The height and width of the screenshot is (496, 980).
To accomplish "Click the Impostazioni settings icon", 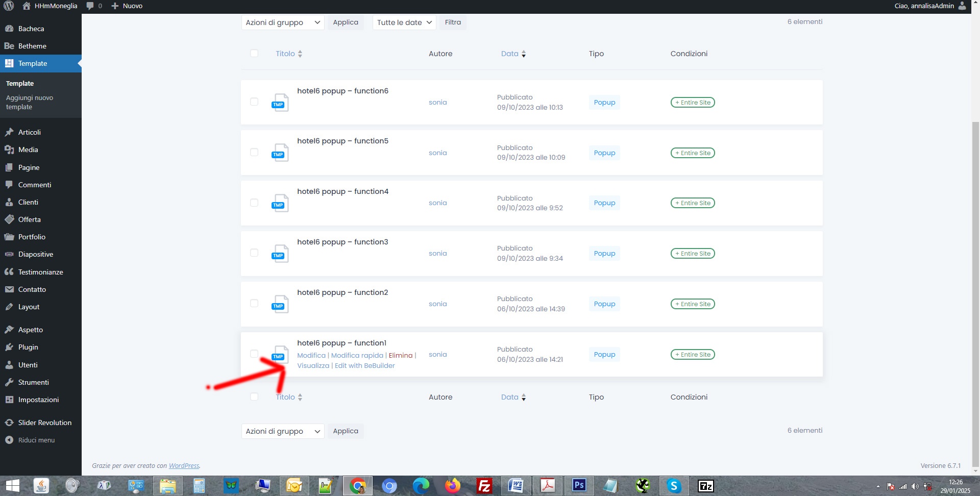I will [x=9, y=400].
